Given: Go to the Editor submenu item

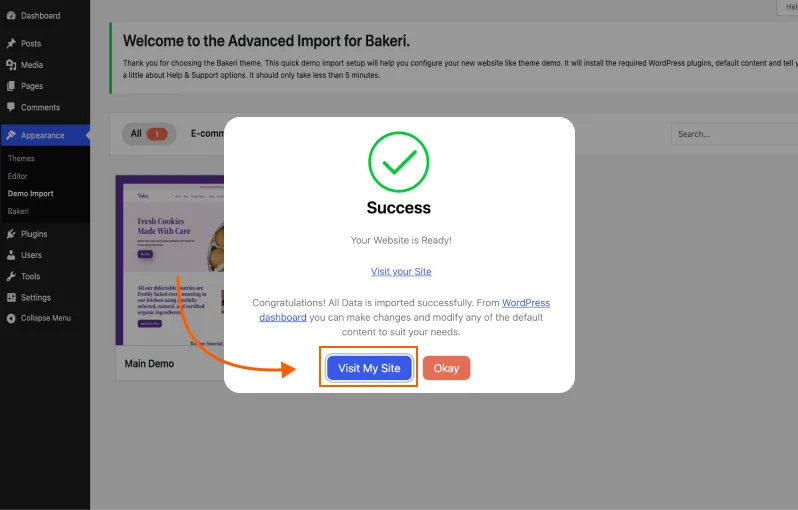Looking at the screenshot, I should (x=18, y=176).
